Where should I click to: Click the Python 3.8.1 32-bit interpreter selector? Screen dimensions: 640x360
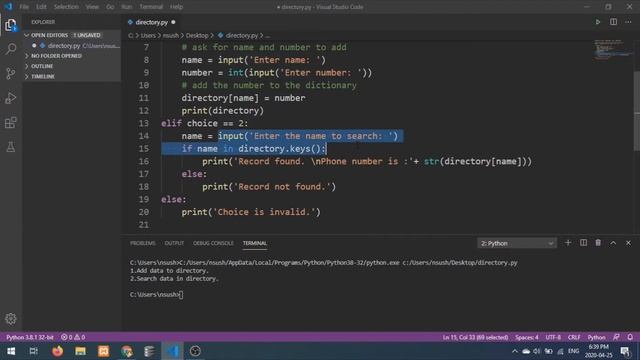tap(30, 337)
